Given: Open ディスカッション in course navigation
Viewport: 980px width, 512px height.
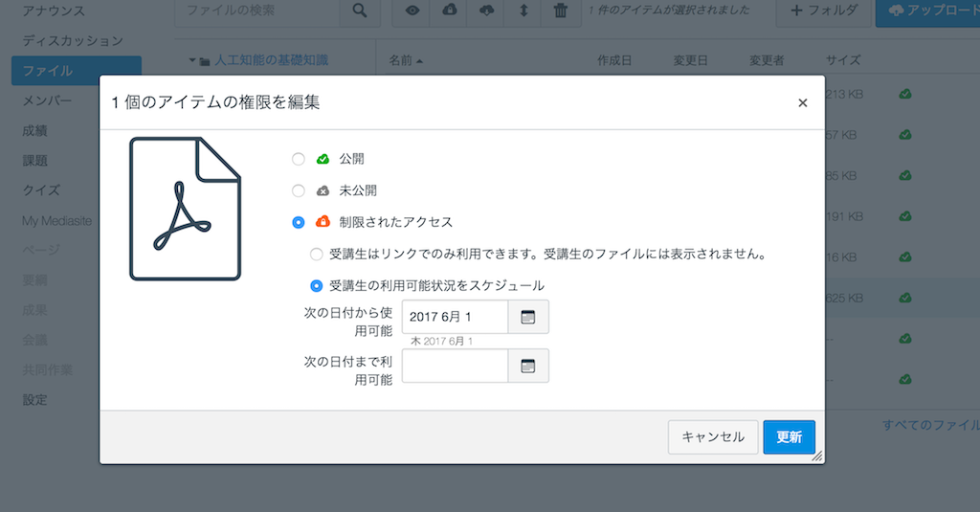Looking at the screenshot, I should 73,40.
